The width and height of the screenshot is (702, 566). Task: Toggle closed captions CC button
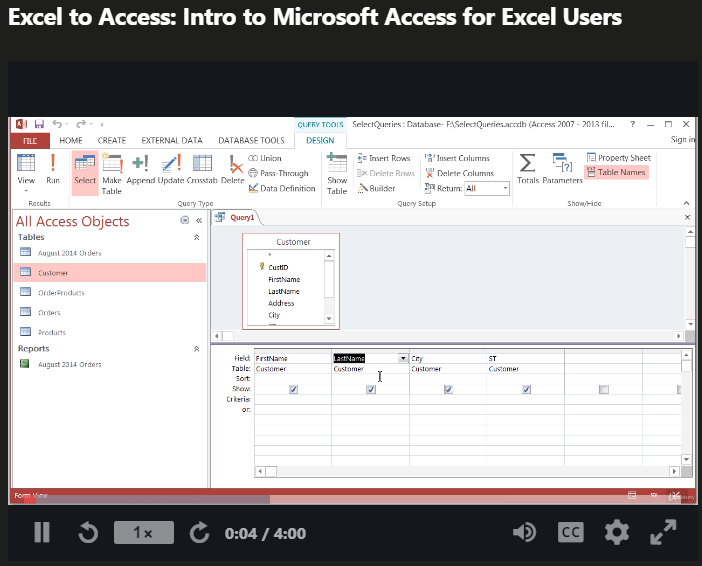point(571,533)
